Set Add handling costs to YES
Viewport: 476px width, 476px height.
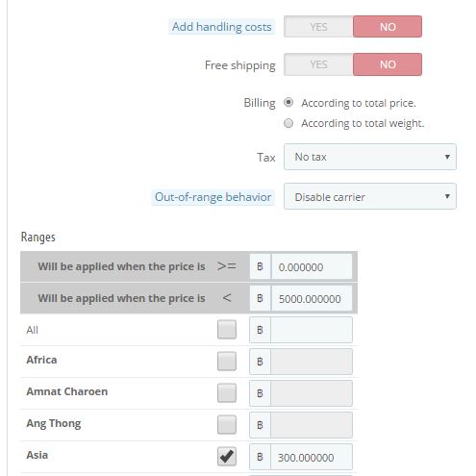click(x=318, y=27)
